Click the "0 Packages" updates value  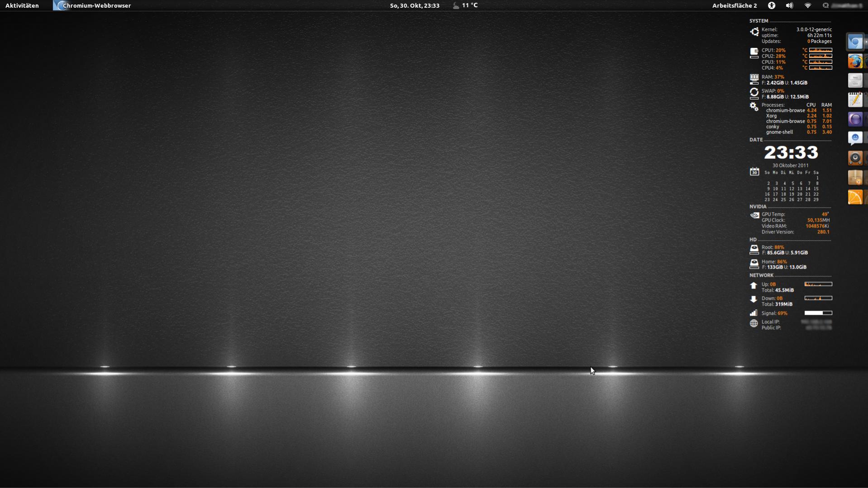click(x=820, y=41)
